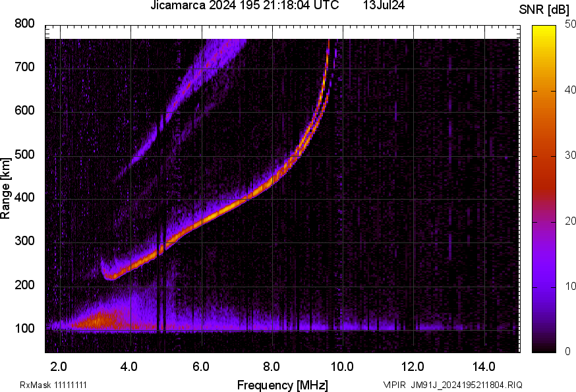Viewport: 576px width, 392px height.
Task: Click the range tick label "800"
Action: (24, 24)
